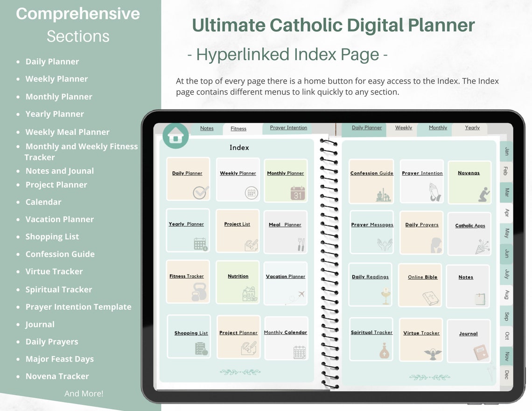Switch to the Yearly tab
The height and width of the screenshot is (411, 532).
472,127
